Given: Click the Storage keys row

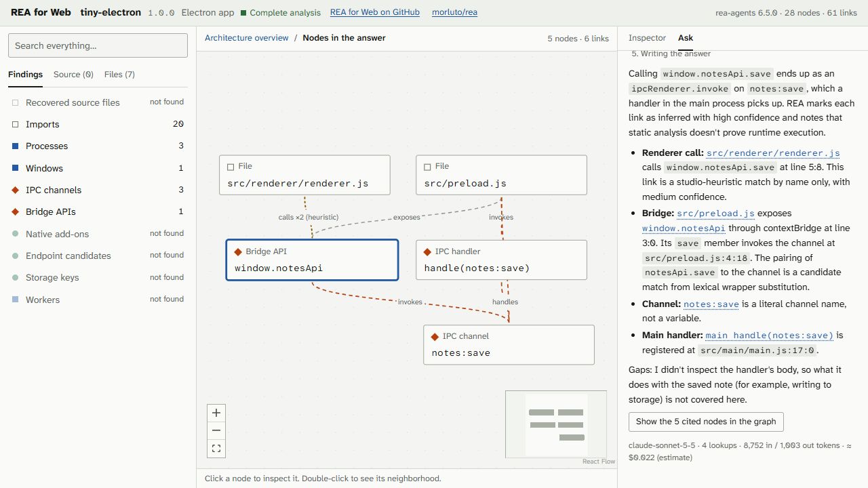Looking at the screenshot, I should point(98,277).
